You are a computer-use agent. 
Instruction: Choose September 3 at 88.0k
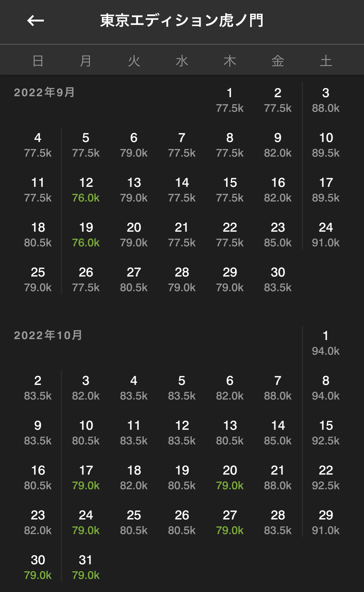pyautogui.click(x=326, y=100)
